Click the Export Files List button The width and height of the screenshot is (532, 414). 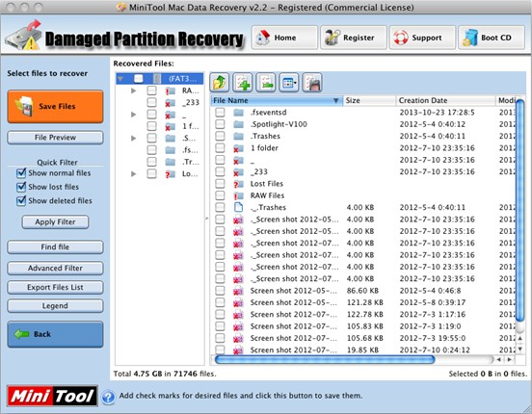[55, 288]
